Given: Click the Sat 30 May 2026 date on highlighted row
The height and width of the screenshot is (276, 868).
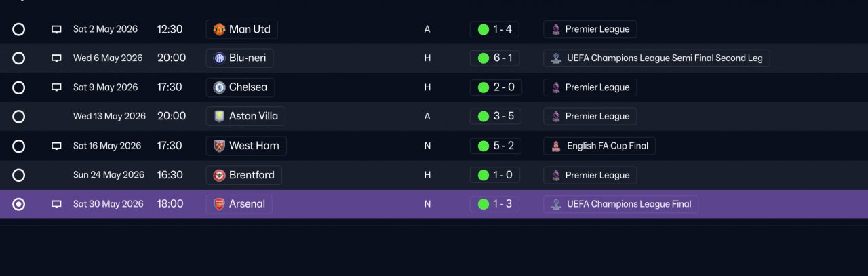Looking at the screenshot, I should point(108,204).
